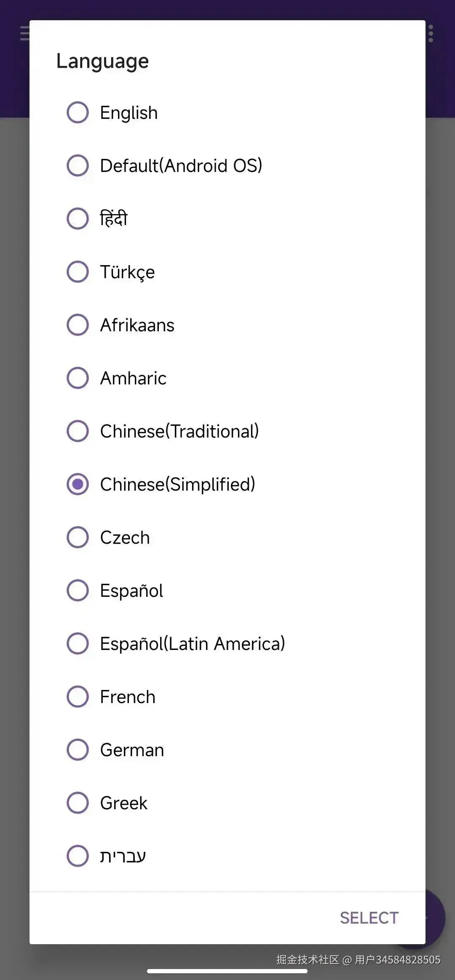Screen dimensions: 455x980
Task: Choose Czech as the language
Action: click(x=78, y=537)
